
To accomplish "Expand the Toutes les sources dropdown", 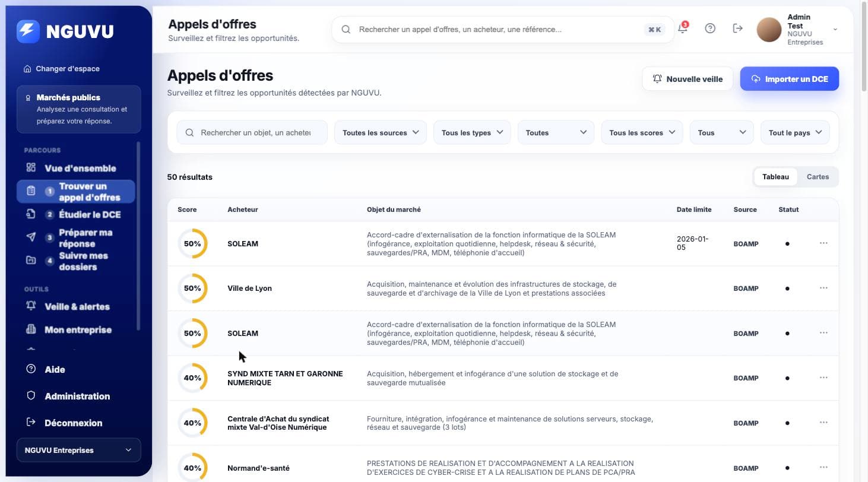I will (381, 132).
